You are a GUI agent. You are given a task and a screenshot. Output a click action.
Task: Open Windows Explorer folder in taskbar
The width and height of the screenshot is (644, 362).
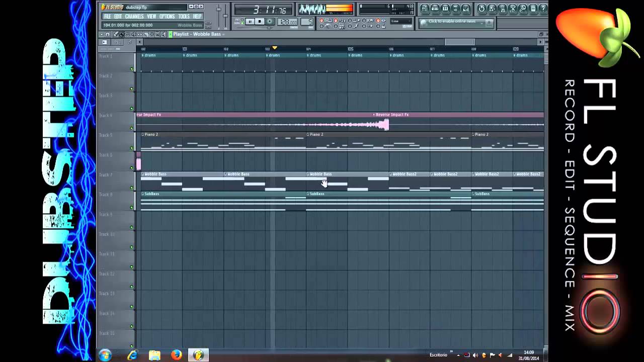154,355
